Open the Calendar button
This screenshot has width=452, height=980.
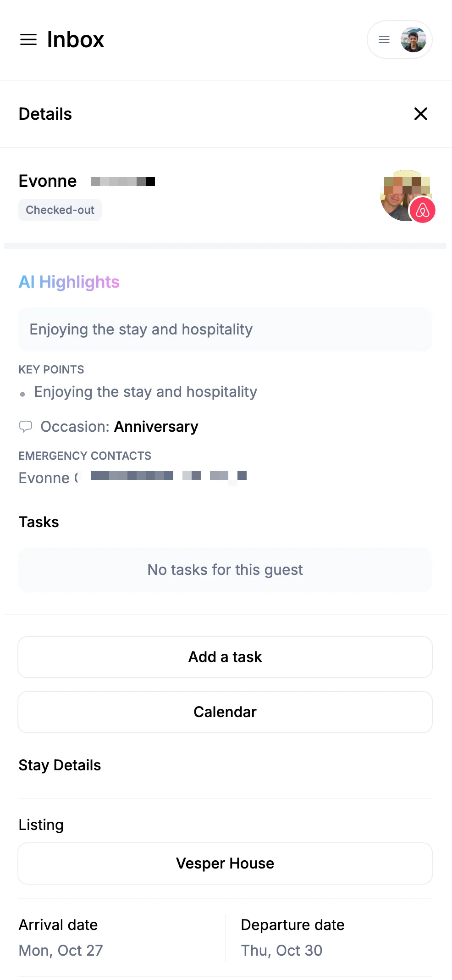point(225,712)
